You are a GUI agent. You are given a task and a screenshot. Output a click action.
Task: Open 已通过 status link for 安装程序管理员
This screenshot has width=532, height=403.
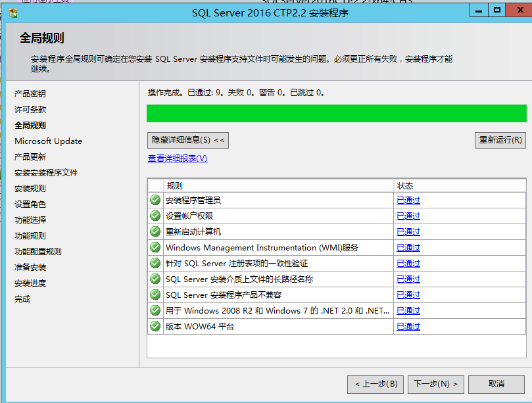[408, 201]
